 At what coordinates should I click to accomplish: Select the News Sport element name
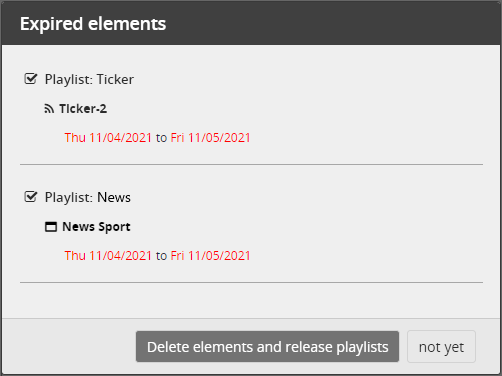coord(96,227)
